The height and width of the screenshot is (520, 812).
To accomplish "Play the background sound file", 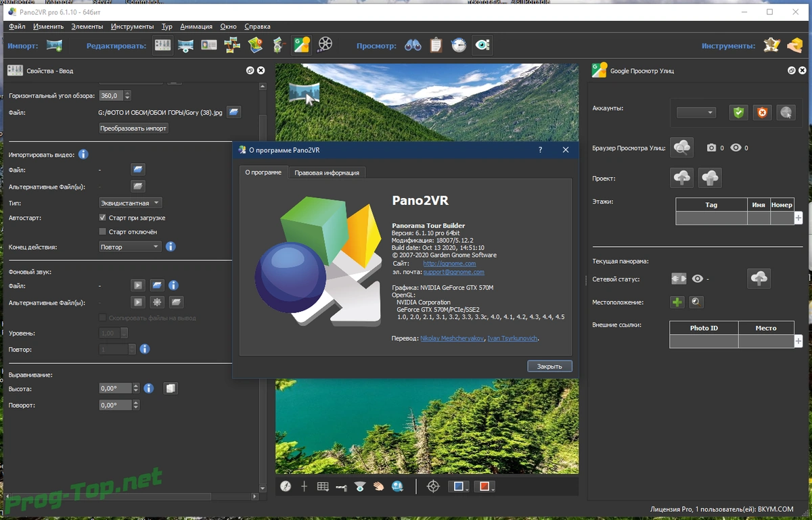I will (x=137, y=285).
